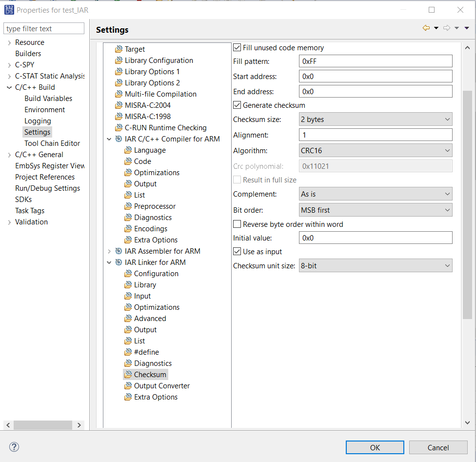Expand the Validation category

tap(9, 222)
